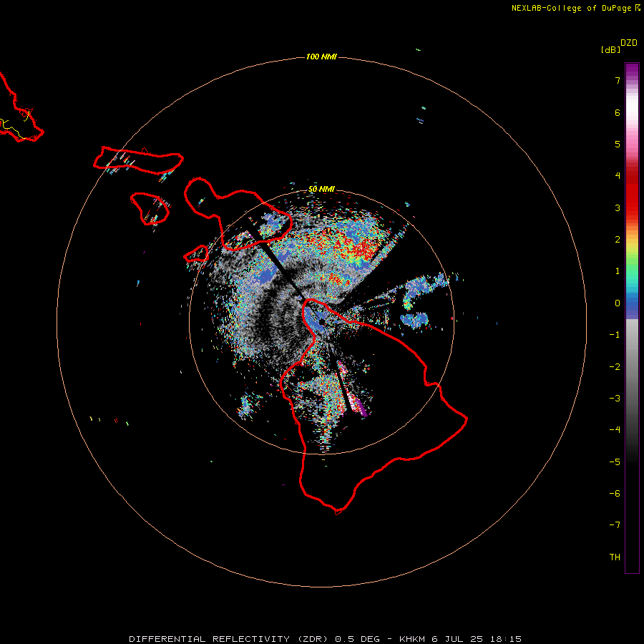Click the purple streak in the radar echoes
The width and height of the screenshot is (644, 644).
click(361, 408)
